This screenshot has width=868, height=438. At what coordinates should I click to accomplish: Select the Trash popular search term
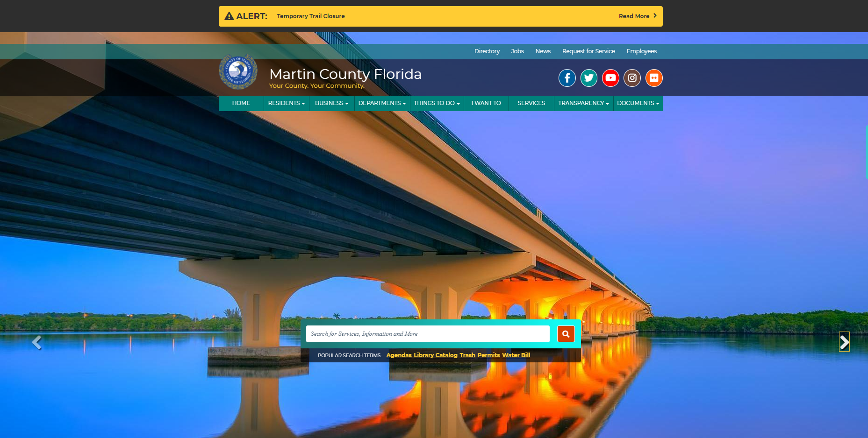pos(467,355)
